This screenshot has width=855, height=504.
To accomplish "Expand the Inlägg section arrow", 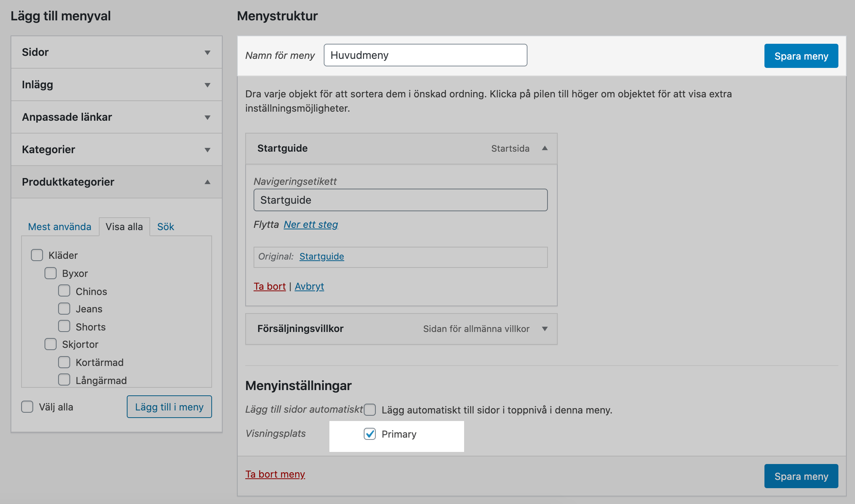I will [207, 85].
